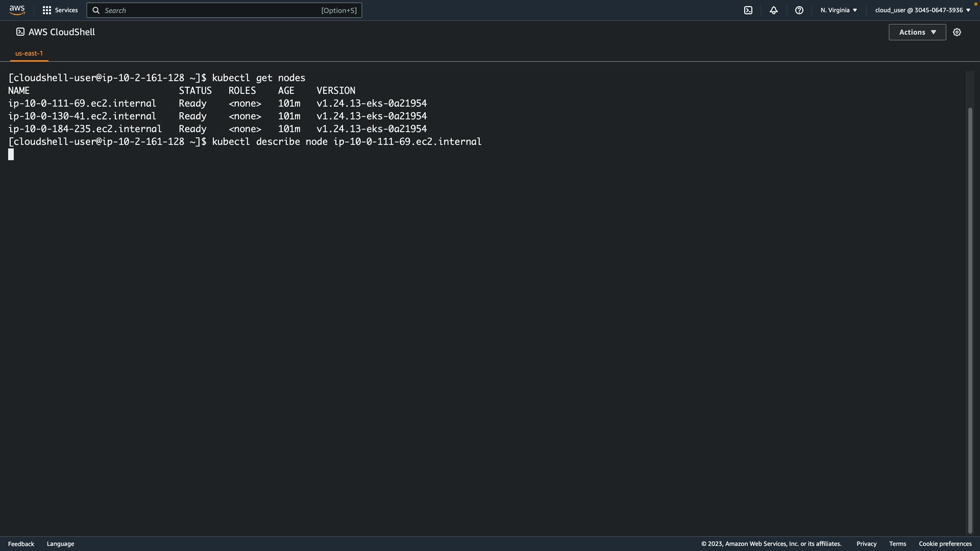
Task: Open the Feedback link
Action: [x=21, y=544]
